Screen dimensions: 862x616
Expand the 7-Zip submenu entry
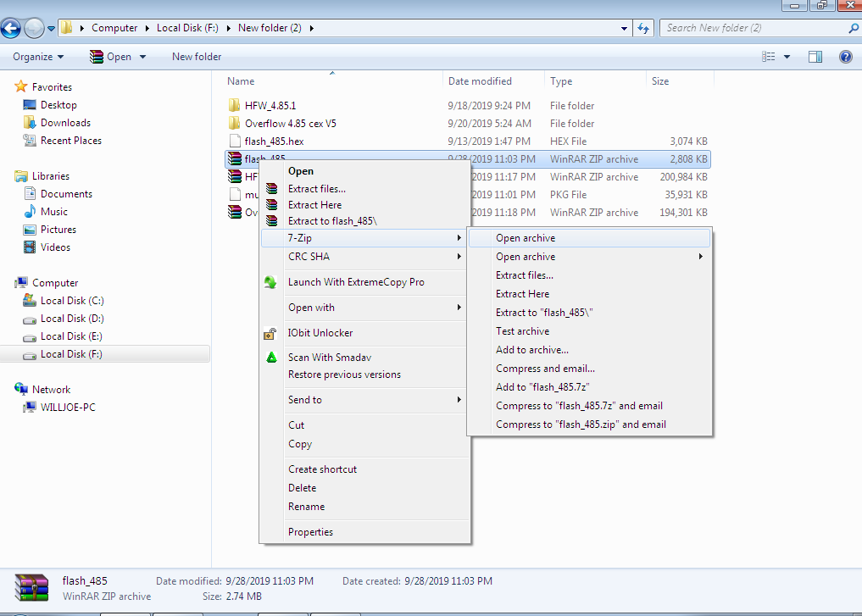(364, 238)
